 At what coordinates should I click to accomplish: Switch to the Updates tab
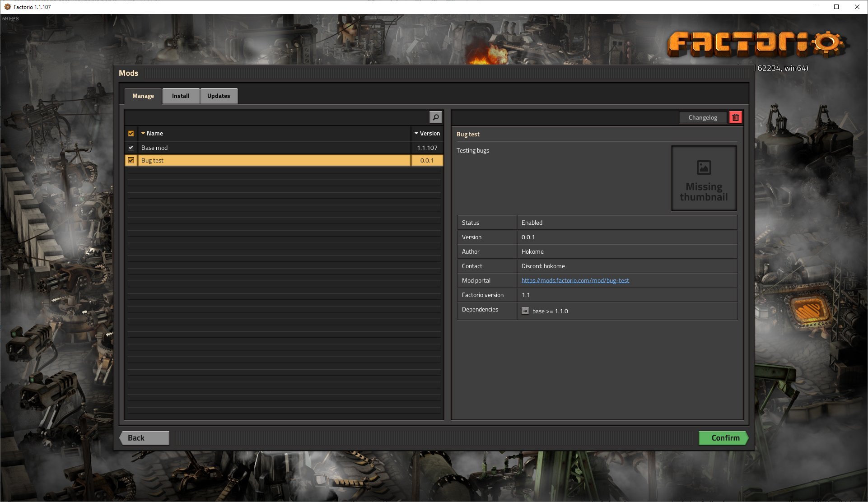(x=219, y=96)
